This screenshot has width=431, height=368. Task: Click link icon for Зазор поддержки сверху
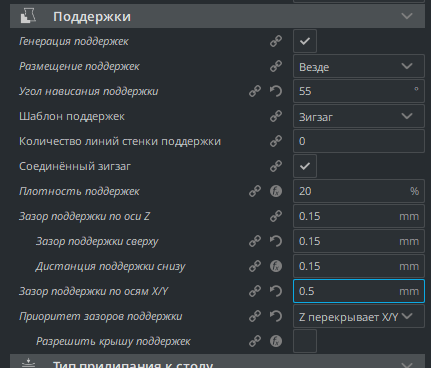[255, 241]
